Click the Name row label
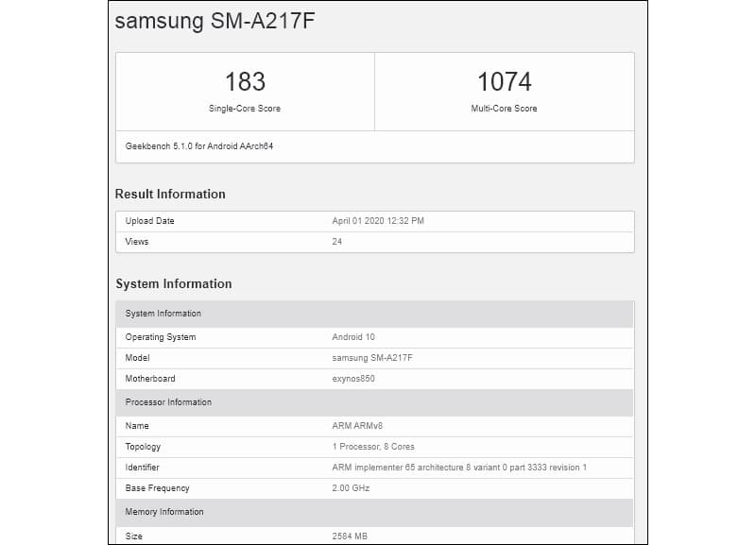Screen dimensions: 756x545 tap(137, 425)
